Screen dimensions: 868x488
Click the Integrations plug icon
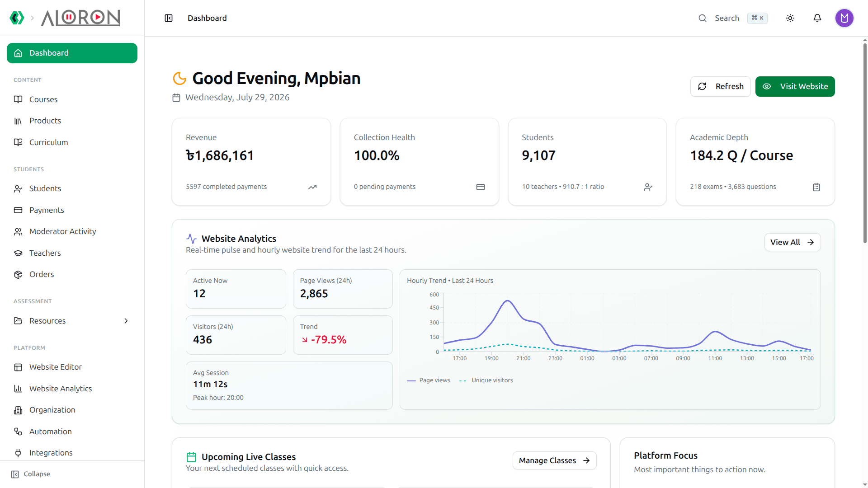coord(18,453)
